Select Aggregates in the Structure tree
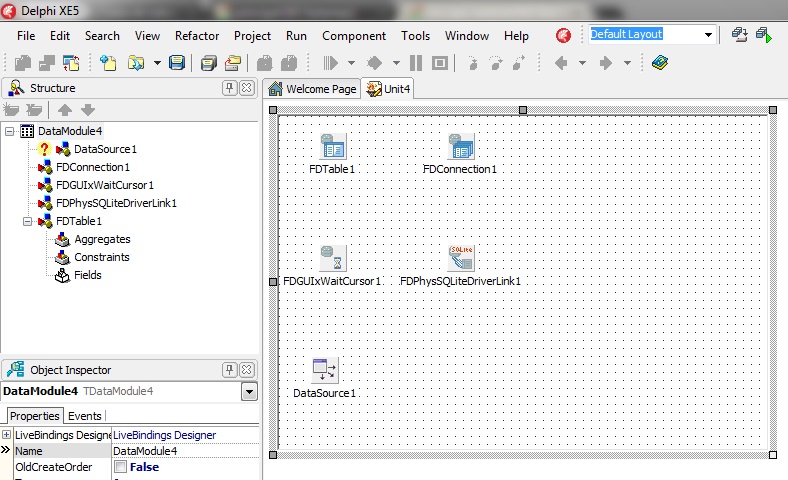The image size is (788, 480). (102, 239)
